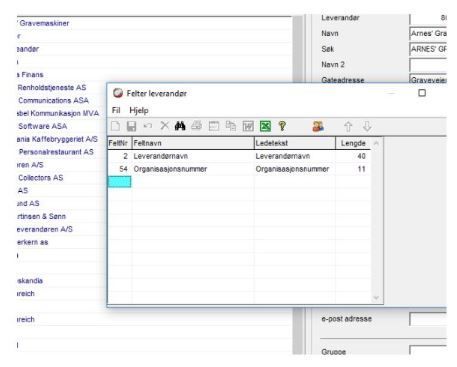Select Software ASA in supplier list

click(x=43, y=126)
